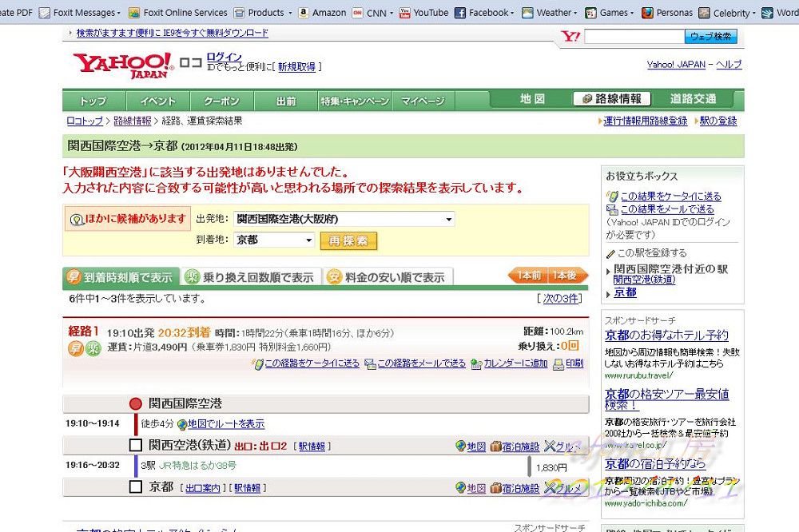Viewport: 799px width, 532px height.
Task: Click the calendar icon for カレンダーに追加
Action: [x=476, y=363]
